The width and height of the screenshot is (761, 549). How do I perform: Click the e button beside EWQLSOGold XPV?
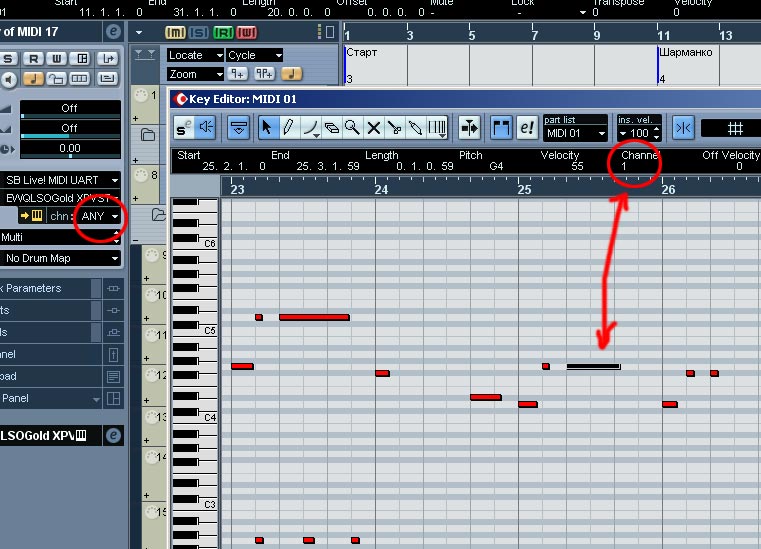[113, 435]
